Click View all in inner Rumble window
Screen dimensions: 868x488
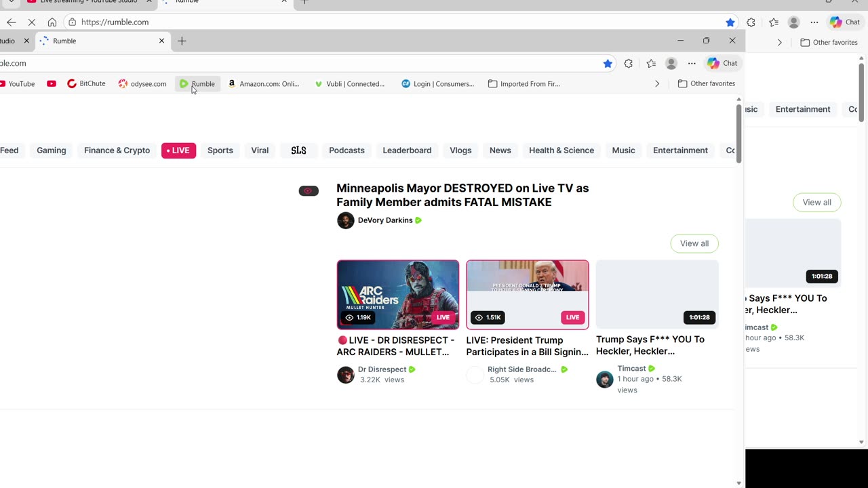point(694,243)
